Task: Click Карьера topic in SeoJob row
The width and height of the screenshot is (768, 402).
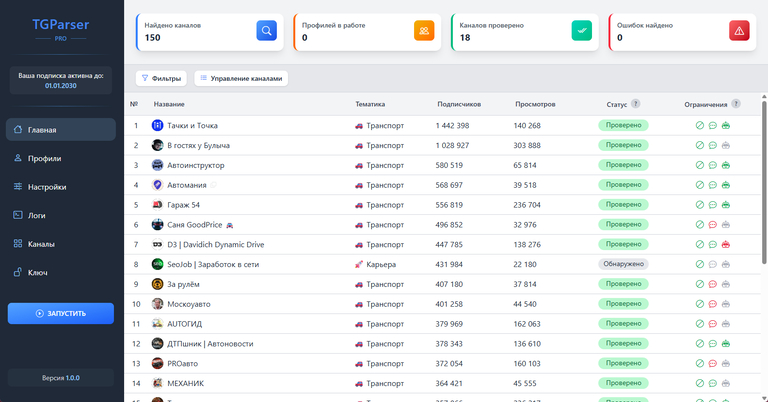Action: click(381, 264)
